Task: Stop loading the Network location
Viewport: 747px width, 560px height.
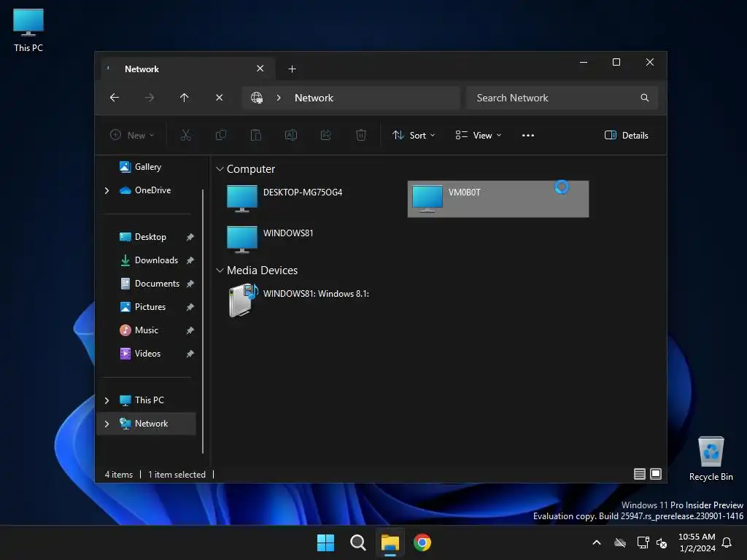Action: pos(219,98)
